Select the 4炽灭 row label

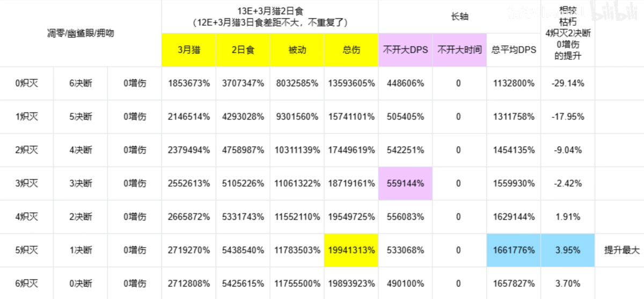(x=27, y=216)
